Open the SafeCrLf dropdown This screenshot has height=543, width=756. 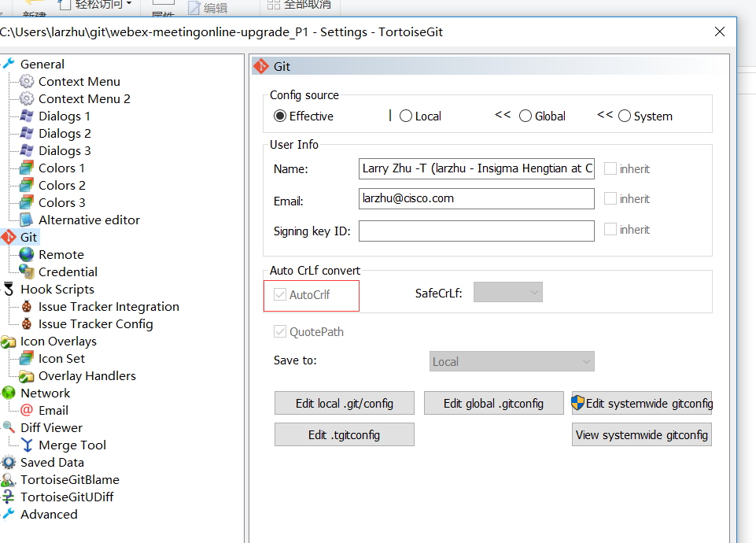tap(508, 292)
